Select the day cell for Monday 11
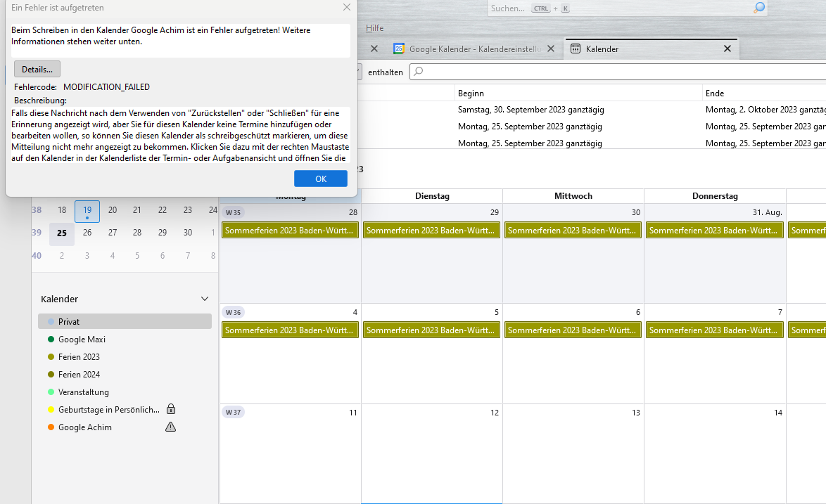 tap(291, 454)
